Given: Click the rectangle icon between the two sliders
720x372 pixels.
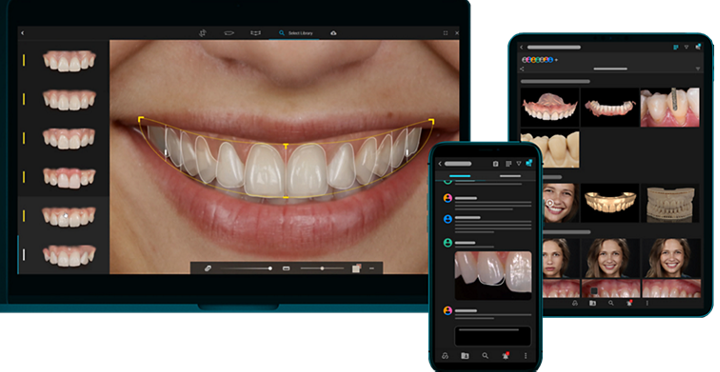Looking at the screenshot, I should [286, 268].
